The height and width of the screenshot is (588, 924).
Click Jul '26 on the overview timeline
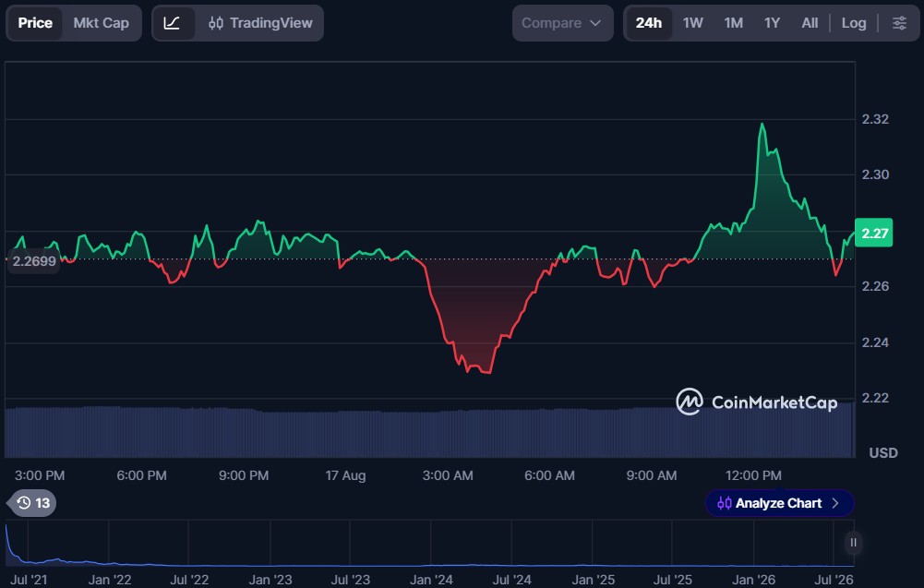pos(834,580)
